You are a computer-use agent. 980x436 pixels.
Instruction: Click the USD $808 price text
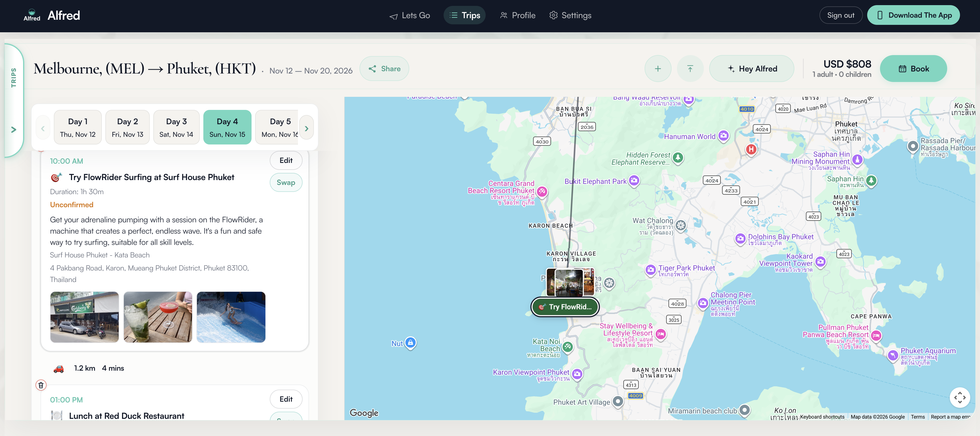click(847, 64)
